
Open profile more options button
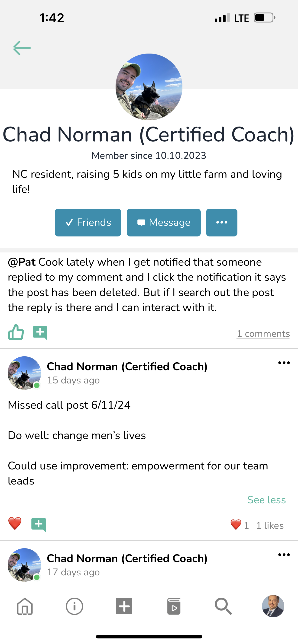pyautogui.click(x=221, y=223)
